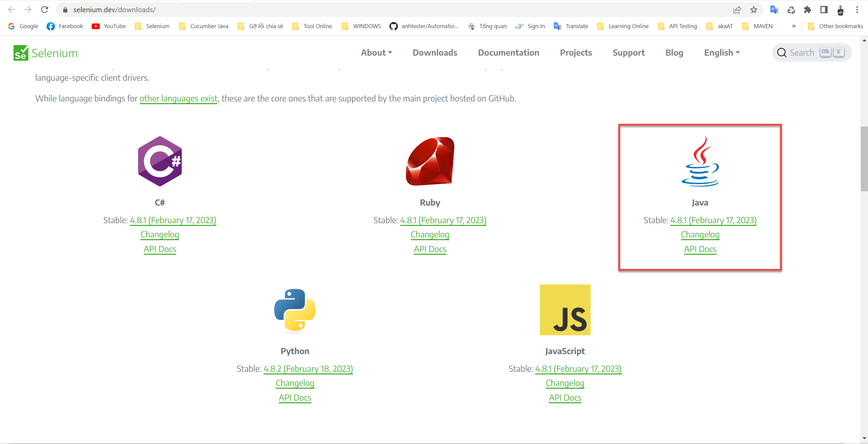This screenshot has height=444, width=868.
Task: Click the Selenium logo in header
Action: pyautogui.click(x=45, y=53)
